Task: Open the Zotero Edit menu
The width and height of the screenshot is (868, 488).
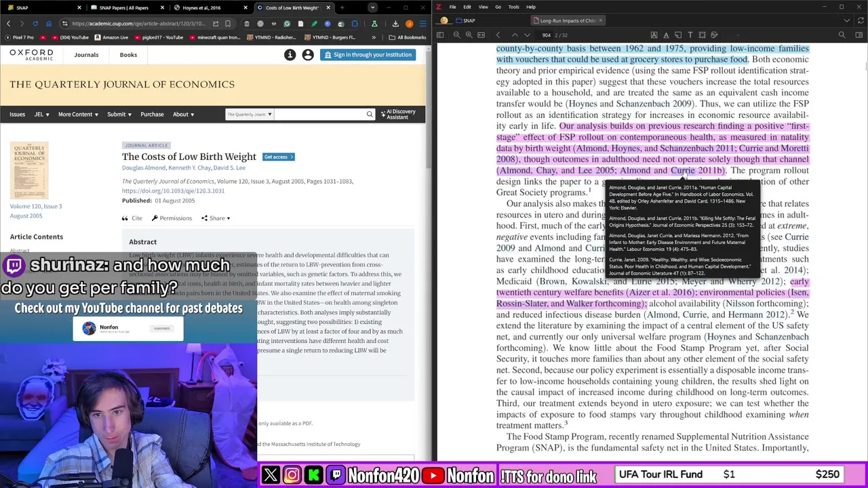Action: [467, 7]
